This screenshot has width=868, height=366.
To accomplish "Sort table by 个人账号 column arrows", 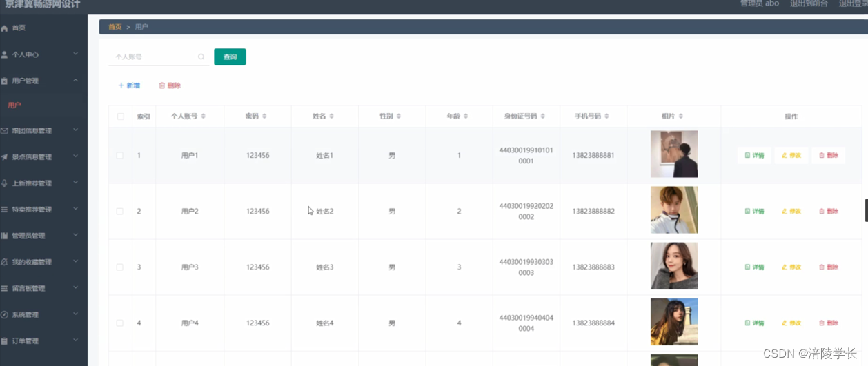I will pos(203,116).
